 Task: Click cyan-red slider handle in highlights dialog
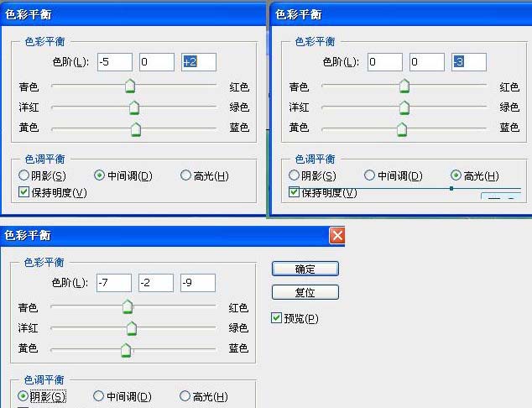pos(404,86)
